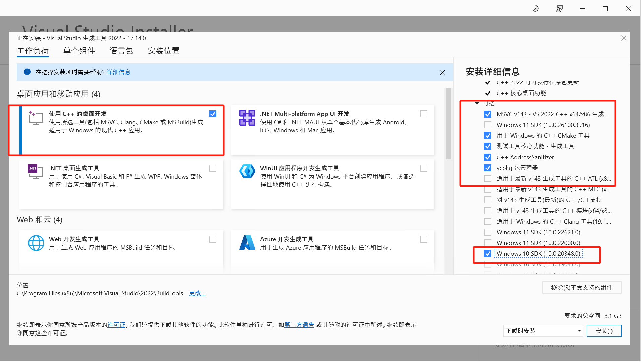Viewport: 641px width, 364px height.
Task: Uncheck MSVC v143 x64/x86 build tools
Action: [488, 114]
